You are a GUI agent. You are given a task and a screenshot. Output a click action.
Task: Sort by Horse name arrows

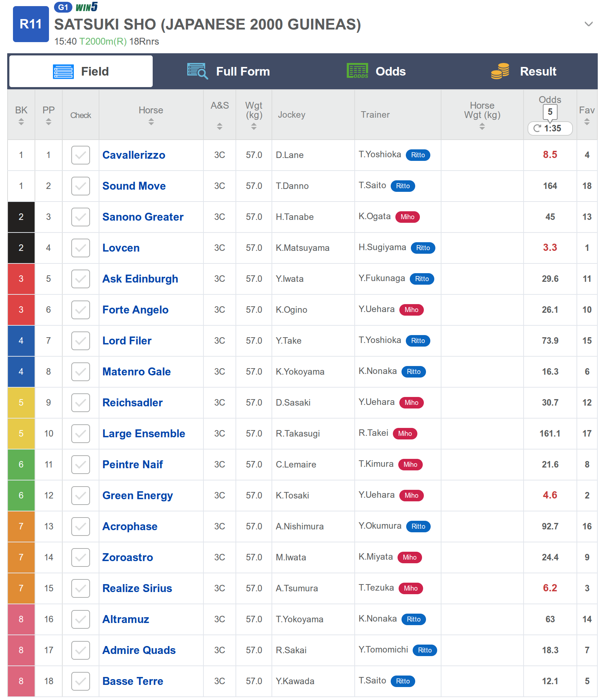(x=151, y=122)
